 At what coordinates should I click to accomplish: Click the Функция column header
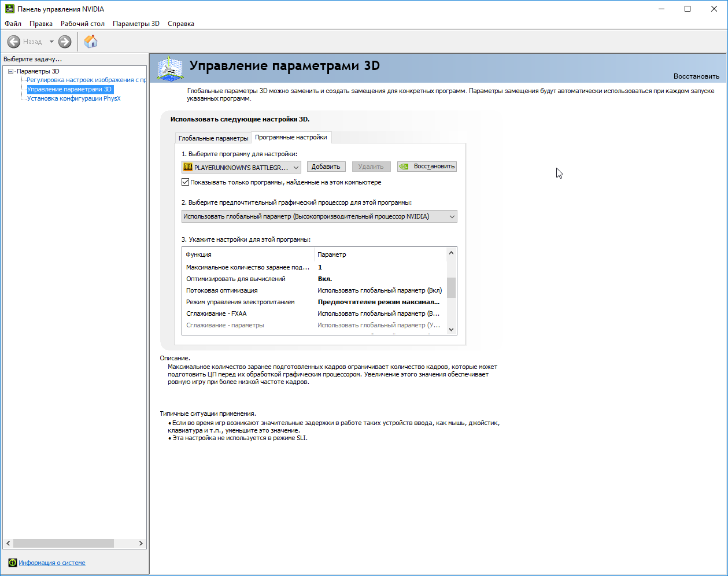[x=248, y=254]
